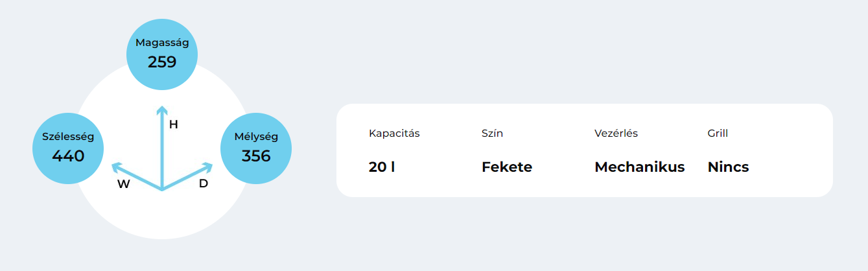868x271 pixels.
Task: Click the Szélesség 440 width bubble
Action: [68, 148]
